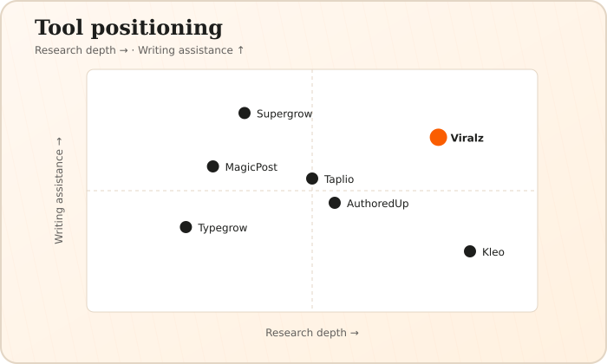Click the AuthoredUp black dot
This screenshot has height=364, width=607.
click(x=335, y=203)
